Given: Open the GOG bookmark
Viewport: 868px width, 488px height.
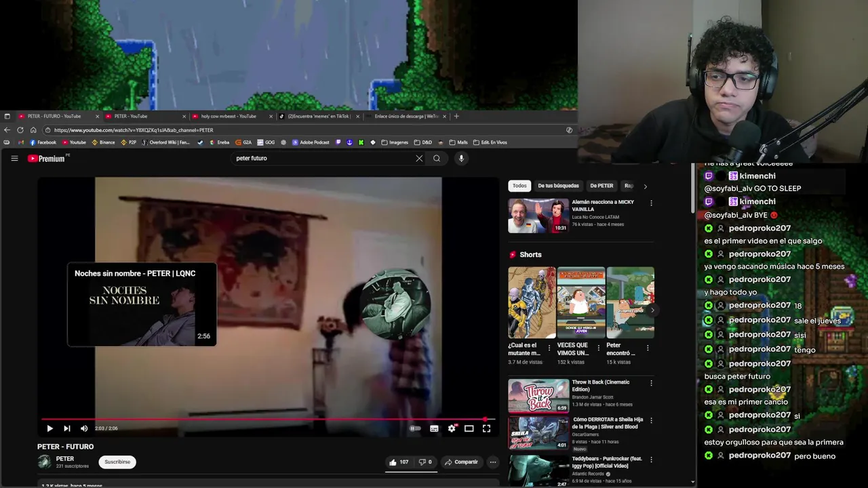Looking at the screenshot, I should click(266, 142).
